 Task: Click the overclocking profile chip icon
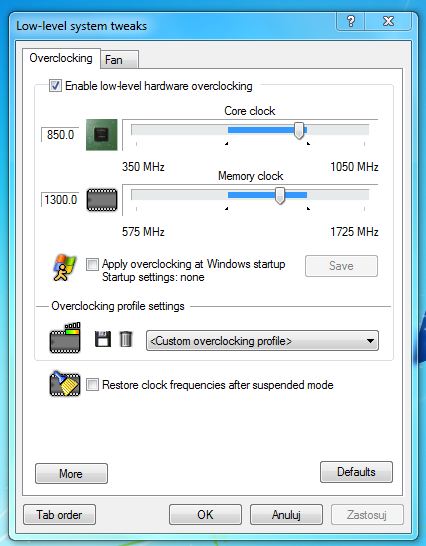[x=65, y=338]
